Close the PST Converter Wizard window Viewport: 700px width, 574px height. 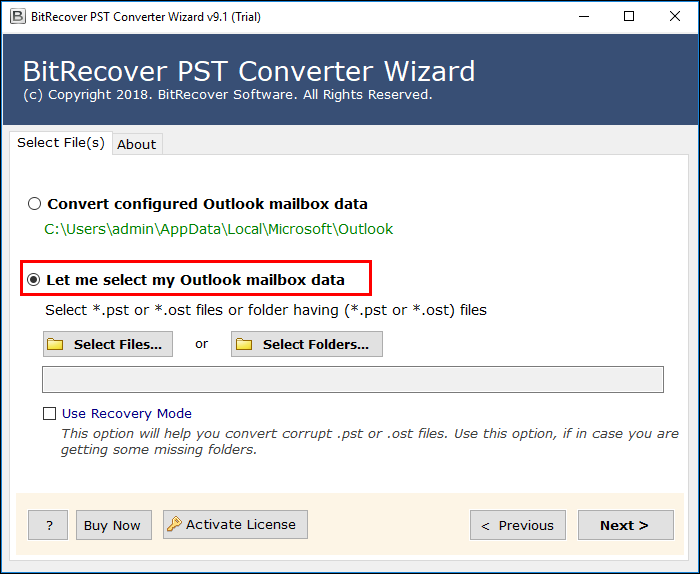tap(675, 17)
